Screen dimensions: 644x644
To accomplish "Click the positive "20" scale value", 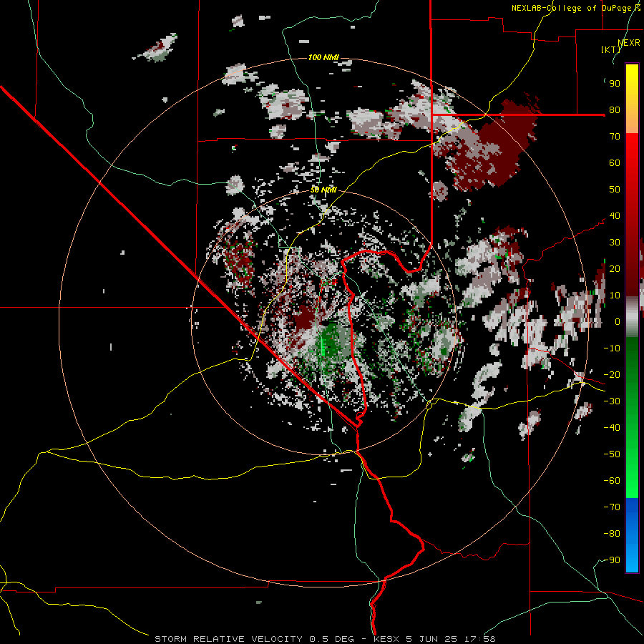I will [x=615, y=268].
